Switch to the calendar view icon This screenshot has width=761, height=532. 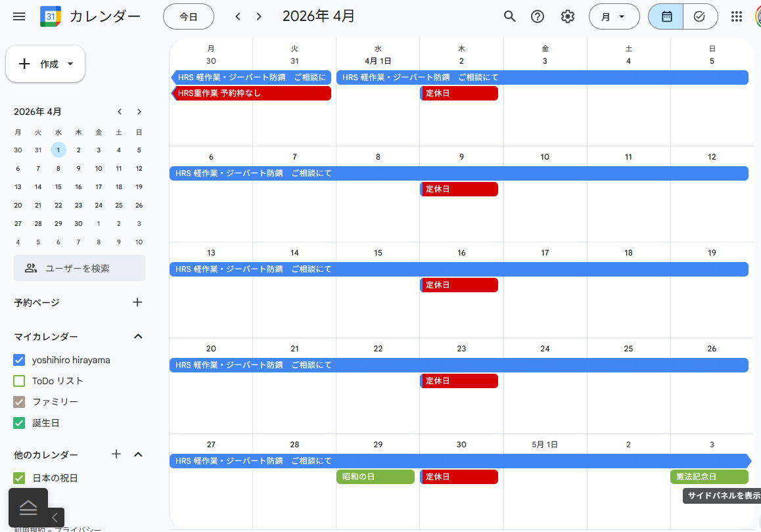tap(666, 16)
